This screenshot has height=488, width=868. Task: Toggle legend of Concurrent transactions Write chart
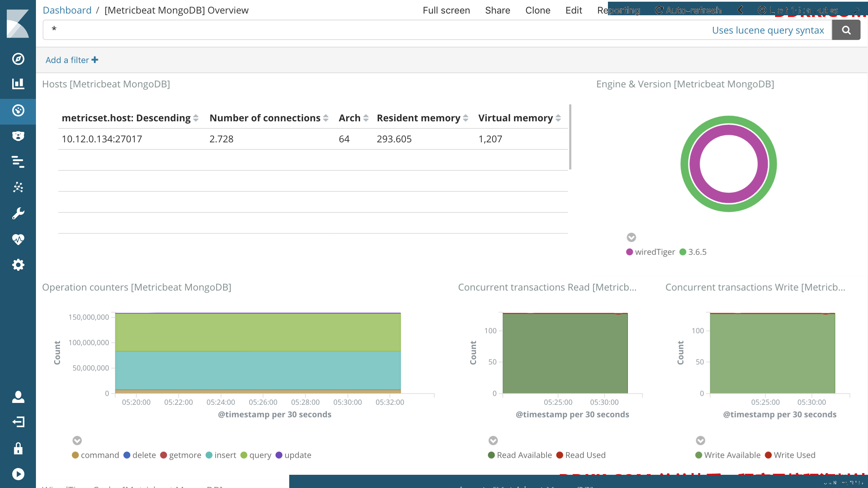701,441
